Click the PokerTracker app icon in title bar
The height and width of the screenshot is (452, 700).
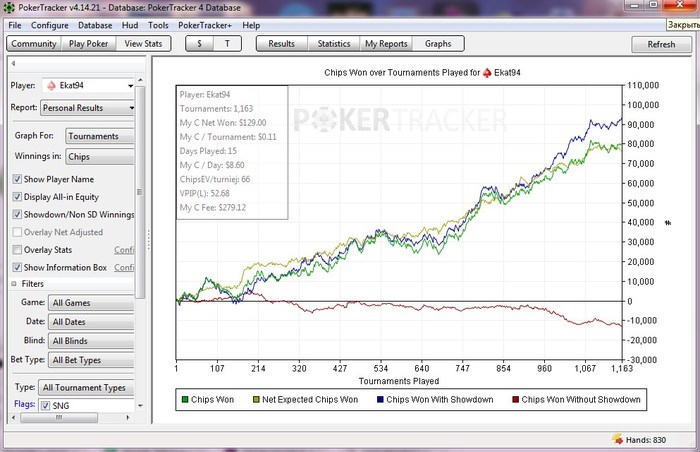(8, 7)
